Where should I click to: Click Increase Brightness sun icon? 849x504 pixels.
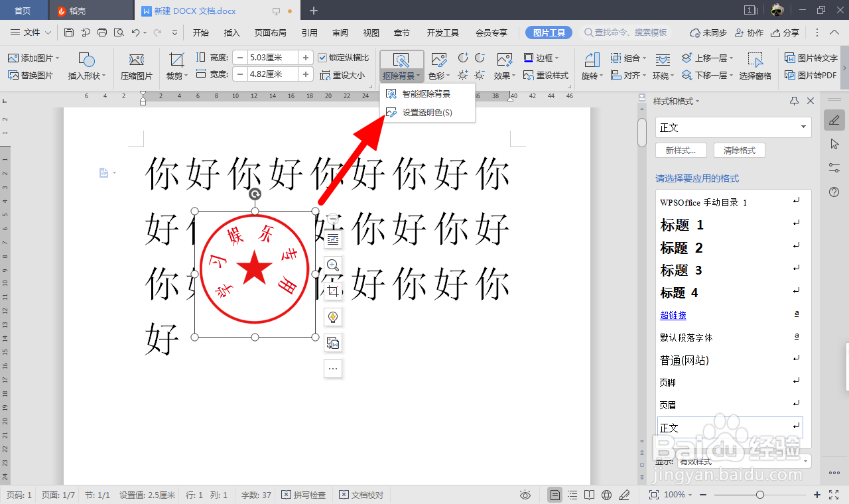pos(463,75)
